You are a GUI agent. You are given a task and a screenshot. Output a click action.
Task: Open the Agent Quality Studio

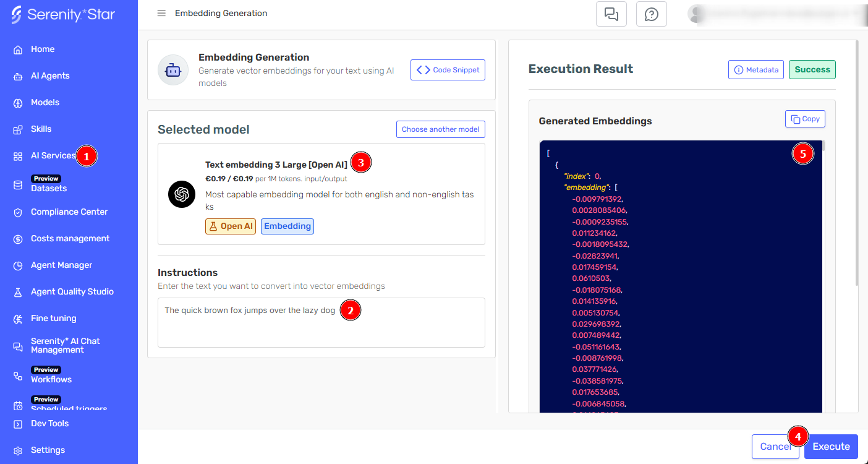pyautogui.click(x=73, y=291)
